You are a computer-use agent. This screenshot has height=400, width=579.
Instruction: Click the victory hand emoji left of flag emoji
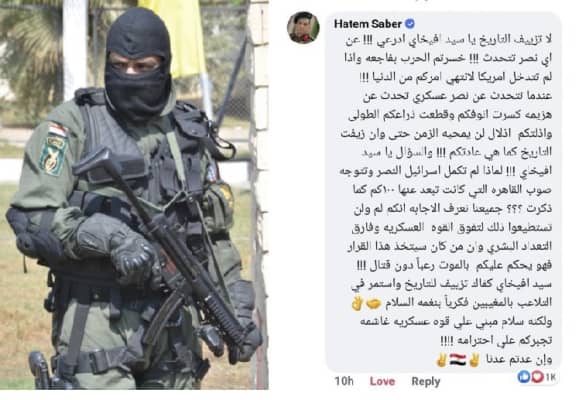pos(442,359)
